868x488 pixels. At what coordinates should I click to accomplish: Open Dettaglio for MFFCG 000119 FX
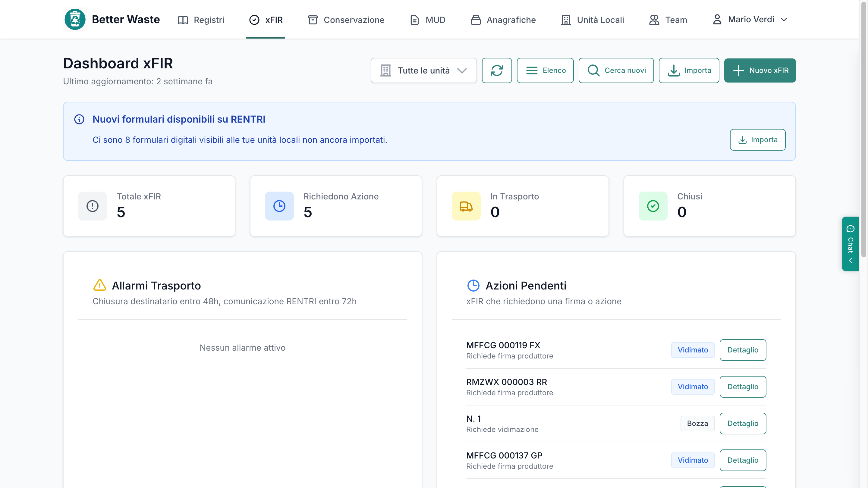[743, 350]
